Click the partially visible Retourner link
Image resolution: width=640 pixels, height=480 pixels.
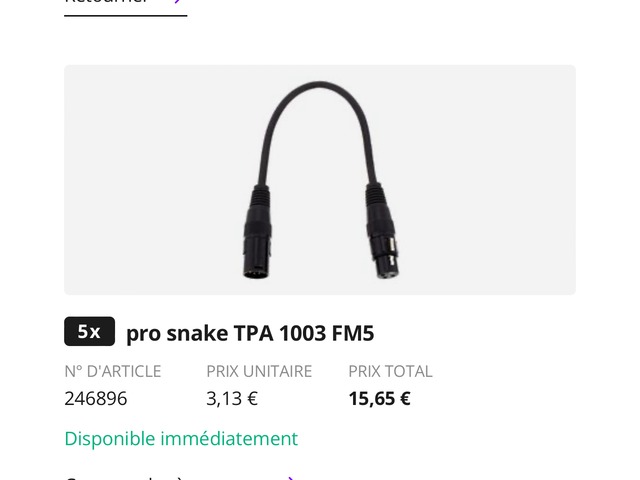click(x=106, y=2)
